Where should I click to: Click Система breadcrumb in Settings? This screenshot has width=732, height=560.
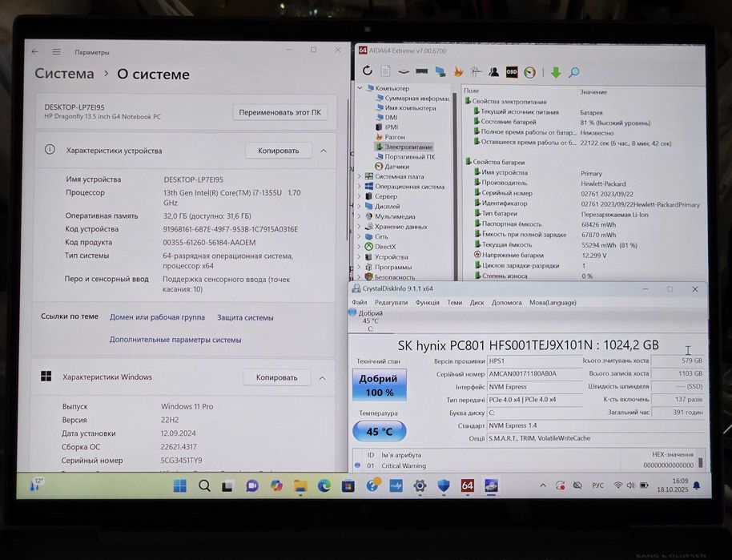tap(64, 74)
